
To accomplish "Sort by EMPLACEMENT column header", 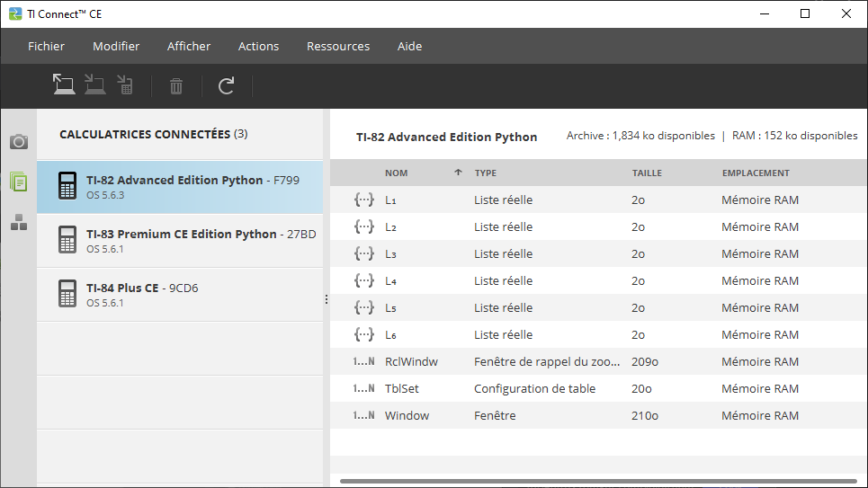I will click(756, 173).
